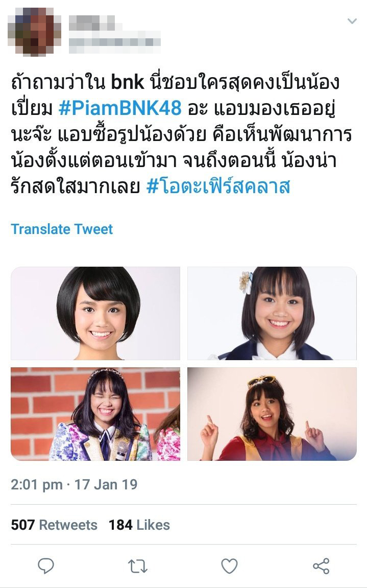Open the blurred display name
Screen dimensions: 367x588
pyautogui.click(x=92, y=23)
